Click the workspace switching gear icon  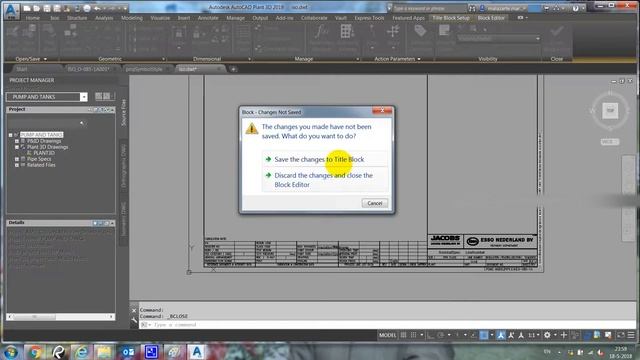click(547, 335)
